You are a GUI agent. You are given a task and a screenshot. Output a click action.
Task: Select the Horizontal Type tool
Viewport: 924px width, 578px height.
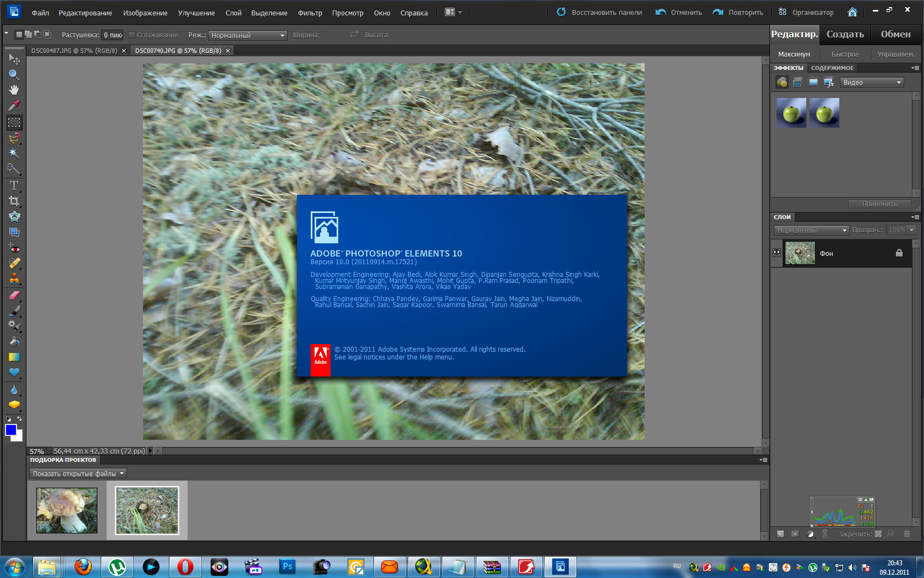[x=14, y=185]
